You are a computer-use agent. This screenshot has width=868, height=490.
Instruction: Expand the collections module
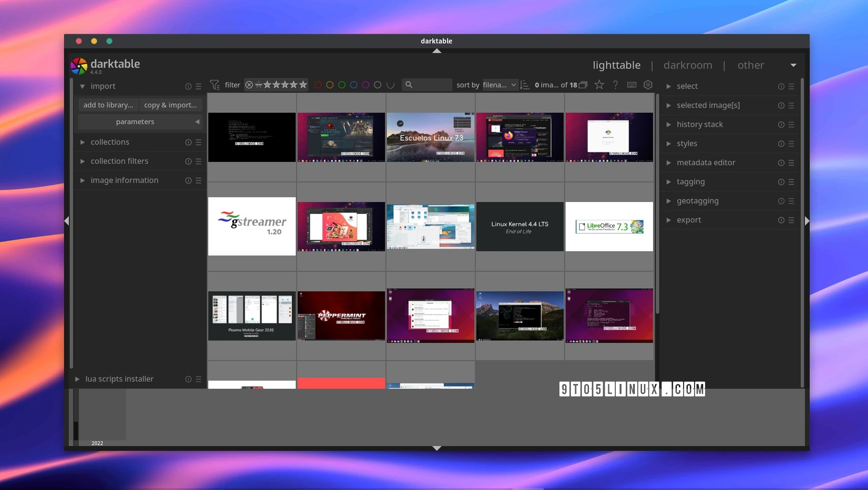(82, 142)
